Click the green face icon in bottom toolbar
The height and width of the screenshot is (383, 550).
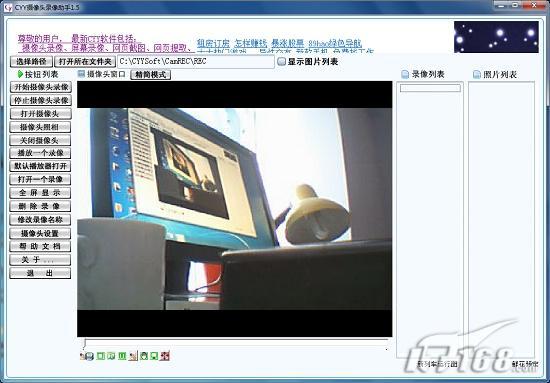coord(143,356)
